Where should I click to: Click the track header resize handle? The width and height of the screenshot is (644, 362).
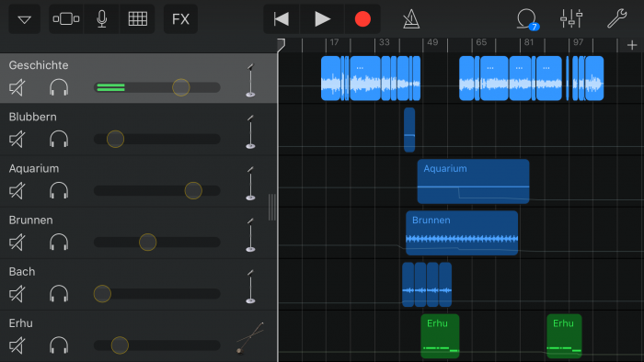pos(272,207)
